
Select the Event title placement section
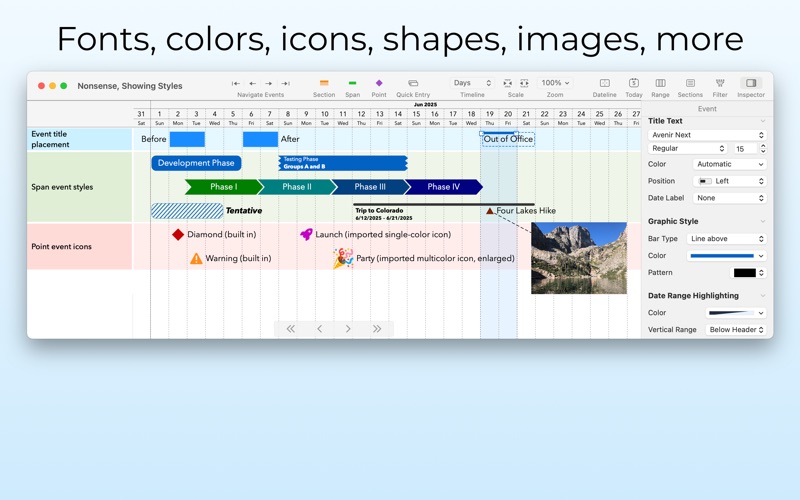(80, 139)
